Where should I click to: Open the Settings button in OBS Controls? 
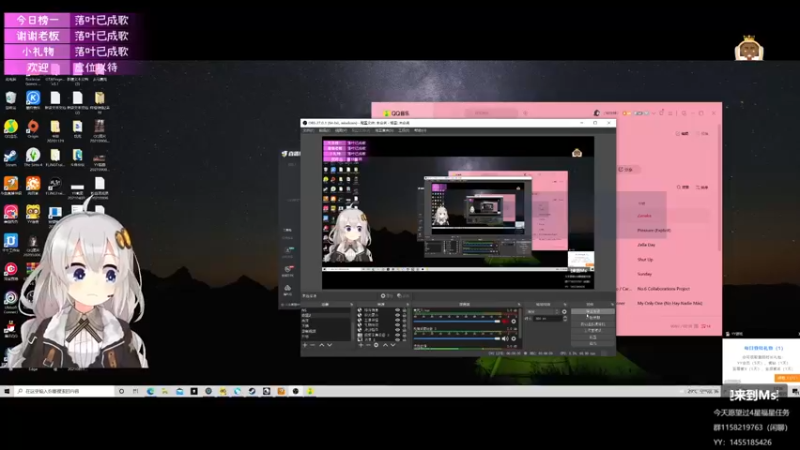click(x=592, y=337)
